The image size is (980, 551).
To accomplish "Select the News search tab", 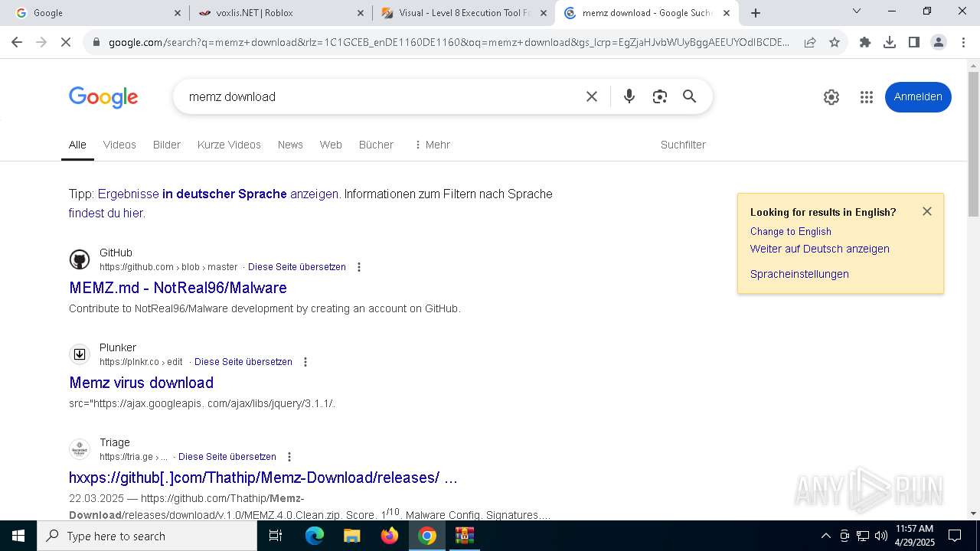I will (x=290, y=145).
